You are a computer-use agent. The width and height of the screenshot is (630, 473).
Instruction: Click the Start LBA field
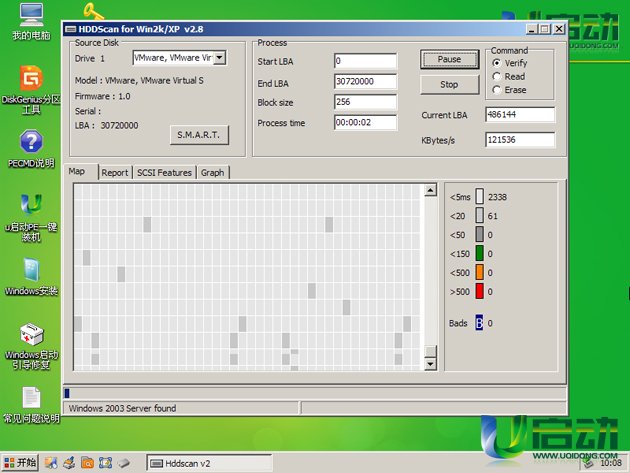click(365, 61)
